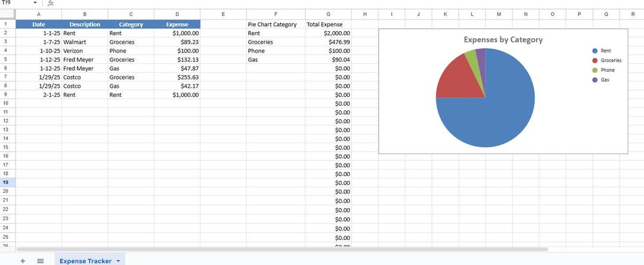Open Expense Tracker tab dropdown arrow
The width and height of the screenshot is (644, 265).
coord(118,261)
